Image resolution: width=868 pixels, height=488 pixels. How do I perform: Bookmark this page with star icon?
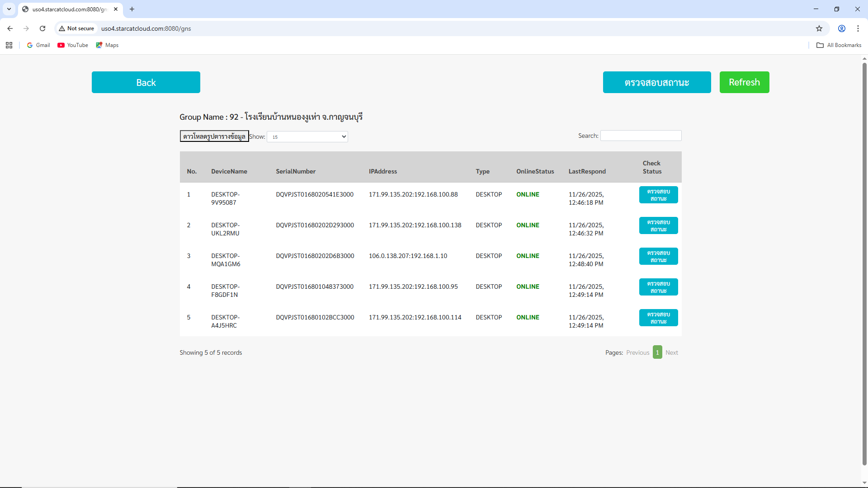(819, 28)
